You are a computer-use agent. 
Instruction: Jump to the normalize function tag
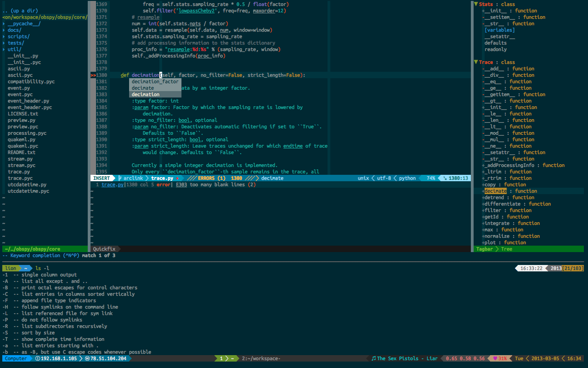pyautogui.click(x=497, y=236)
